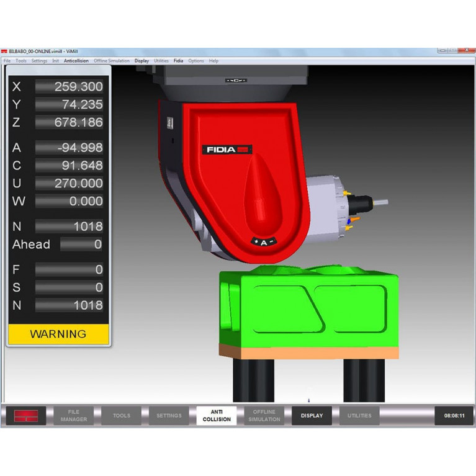Click the FIDIA logo on milling head
Image resolution: width=476 pixels, height=476 pixels.
227,150
